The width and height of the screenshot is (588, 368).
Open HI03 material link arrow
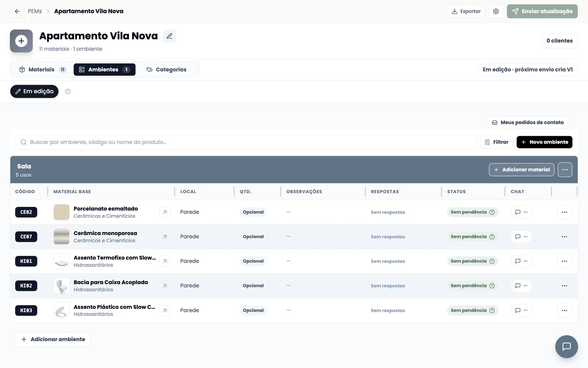coord(165,311)
